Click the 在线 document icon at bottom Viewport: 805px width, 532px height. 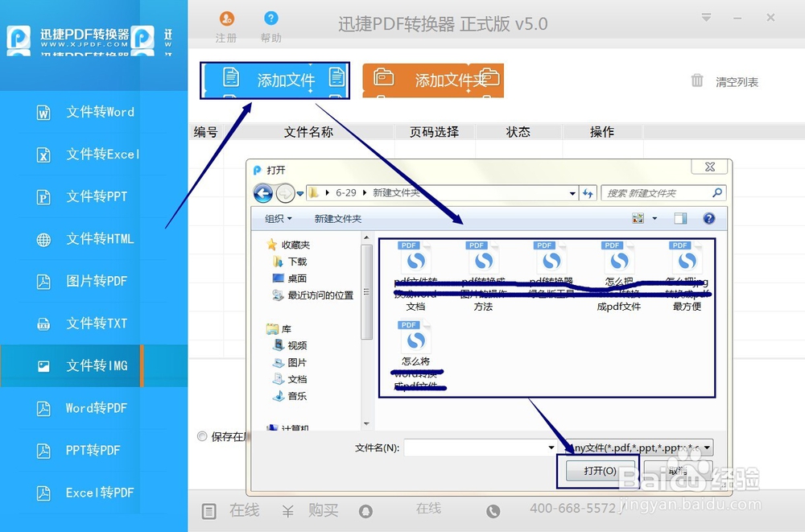coord(209,511)
